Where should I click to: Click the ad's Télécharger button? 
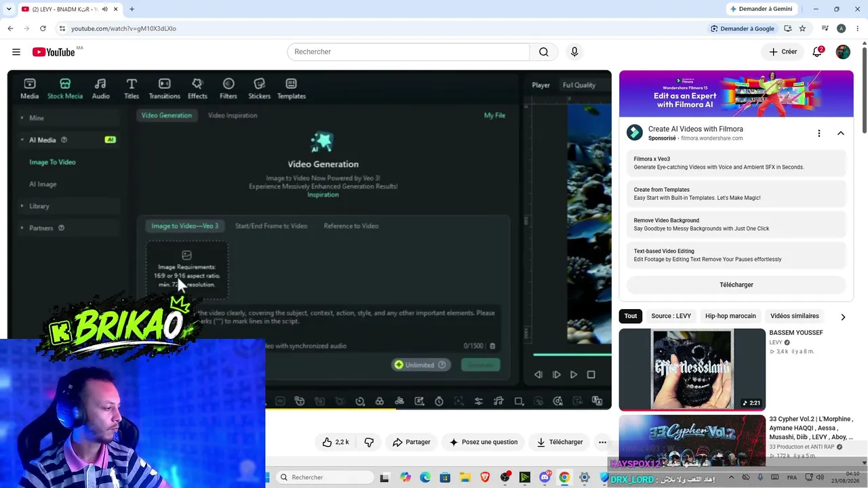(736, 285)
